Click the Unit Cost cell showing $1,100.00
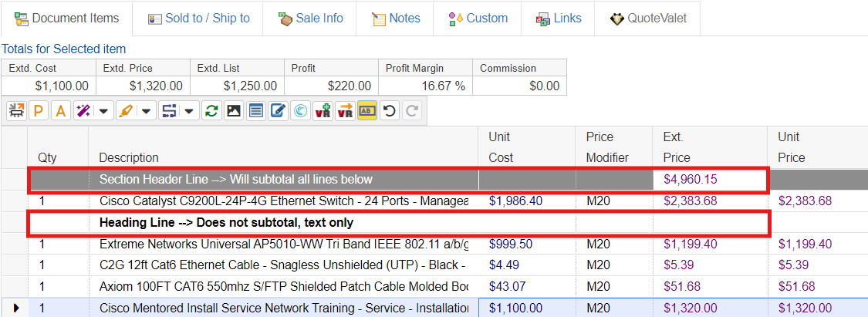 pos(515,308)
